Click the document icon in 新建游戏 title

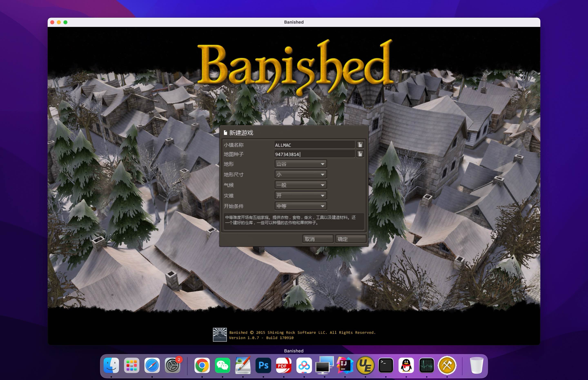click(225, 133)
